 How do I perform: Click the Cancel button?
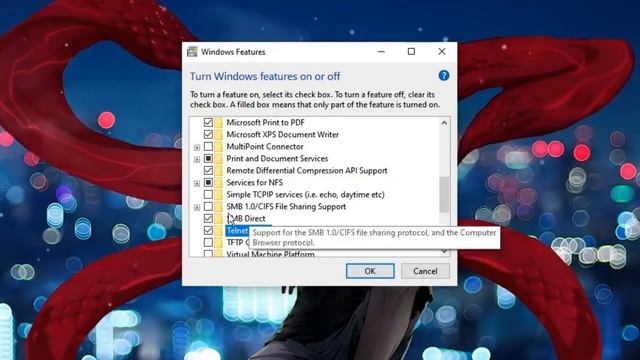pos(425,271)
